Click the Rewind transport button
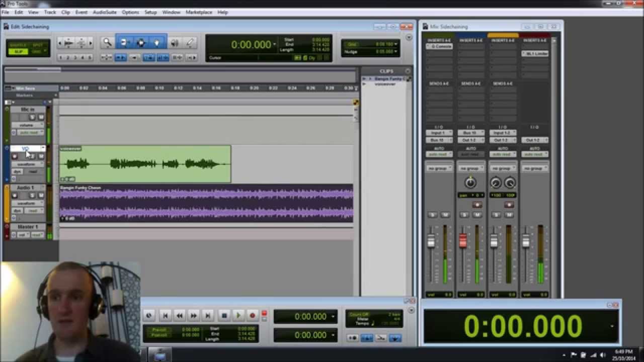The image size is (644, 362). (179, 316)
